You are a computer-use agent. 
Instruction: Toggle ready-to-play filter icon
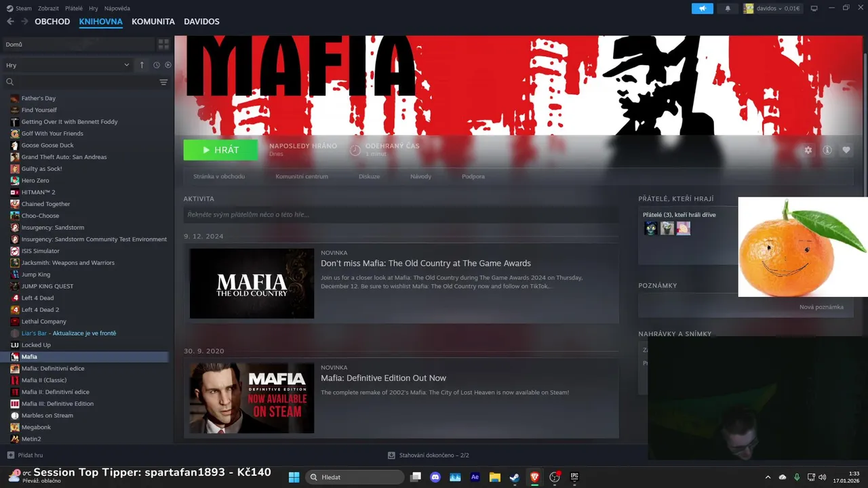[168, 65]
